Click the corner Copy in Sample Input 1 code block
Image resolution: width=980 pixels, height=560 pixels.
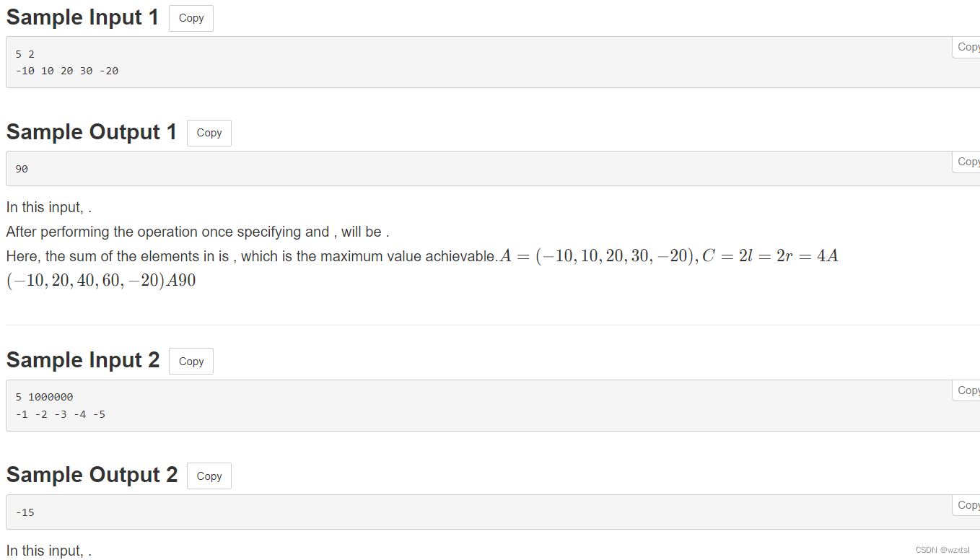point(966,47)
